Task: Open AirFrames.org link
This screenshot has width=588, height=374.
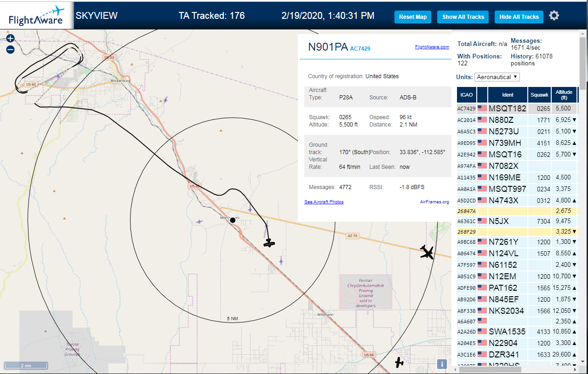Action: 434,202
